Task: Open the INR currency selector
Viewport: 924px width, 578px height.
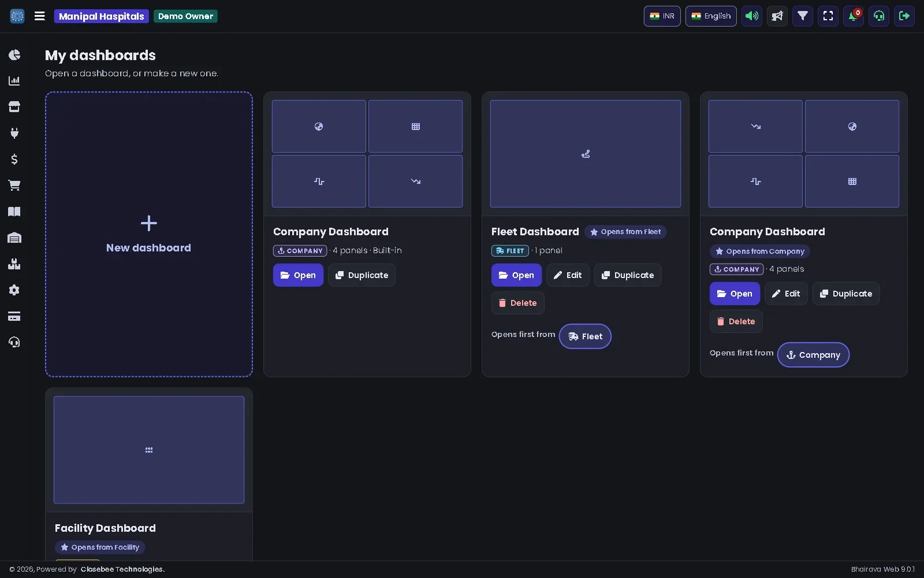Action: [x=662, y=16]
